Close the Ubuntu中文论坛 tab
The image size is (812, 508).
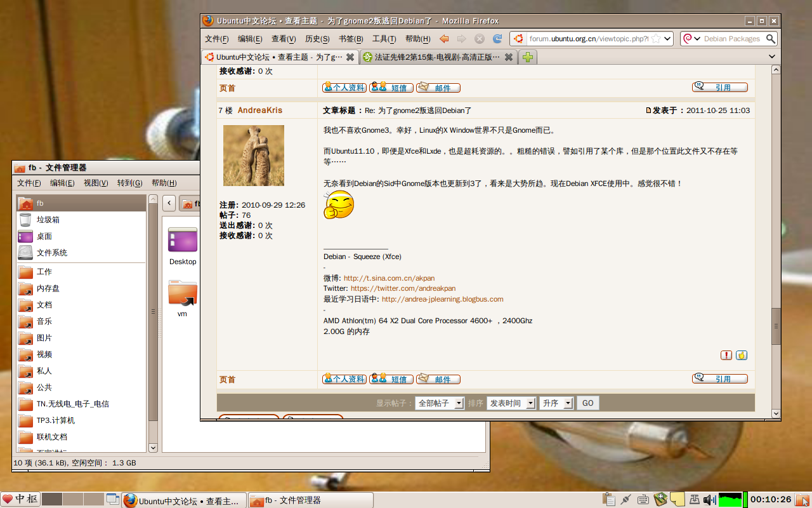pyautogui.click(x=350, y=57)
